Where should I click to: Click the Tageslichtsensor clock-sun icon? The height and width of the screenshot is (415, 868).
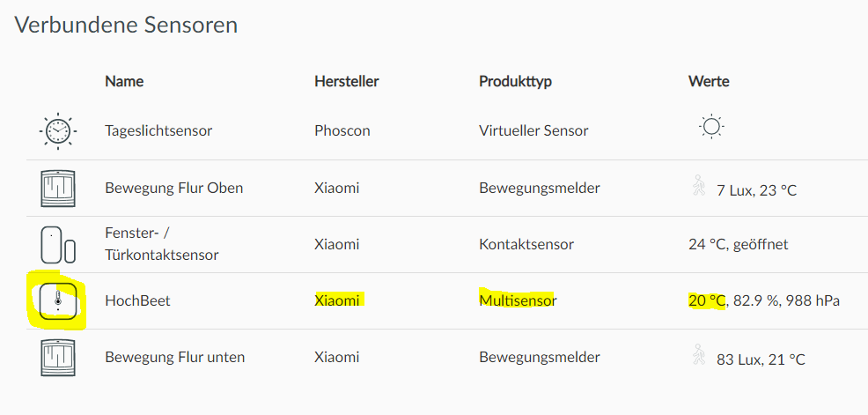(x=58, y=131)
